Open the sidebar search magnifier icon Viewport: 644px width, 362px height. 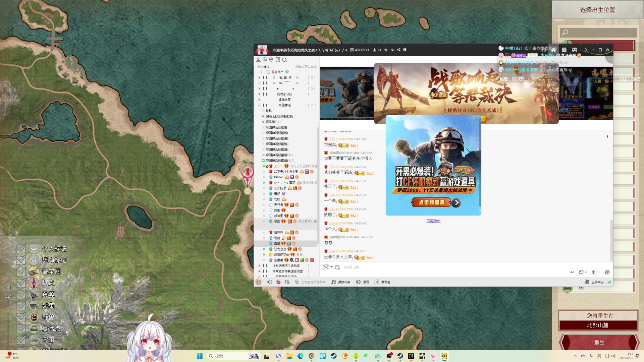coord(284,60)
